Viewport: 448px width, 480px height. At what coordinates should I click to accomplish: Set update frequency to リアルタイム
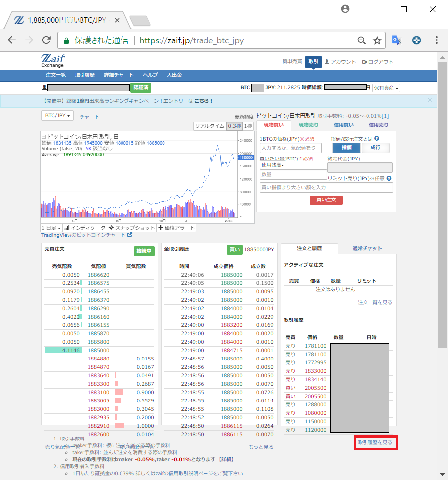210,126
